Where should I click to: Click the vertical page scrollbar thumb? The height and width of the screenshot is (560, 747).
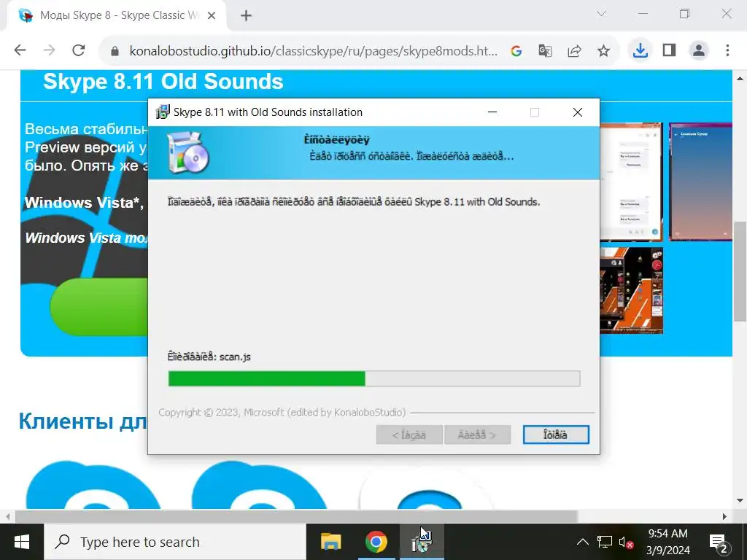740,271
